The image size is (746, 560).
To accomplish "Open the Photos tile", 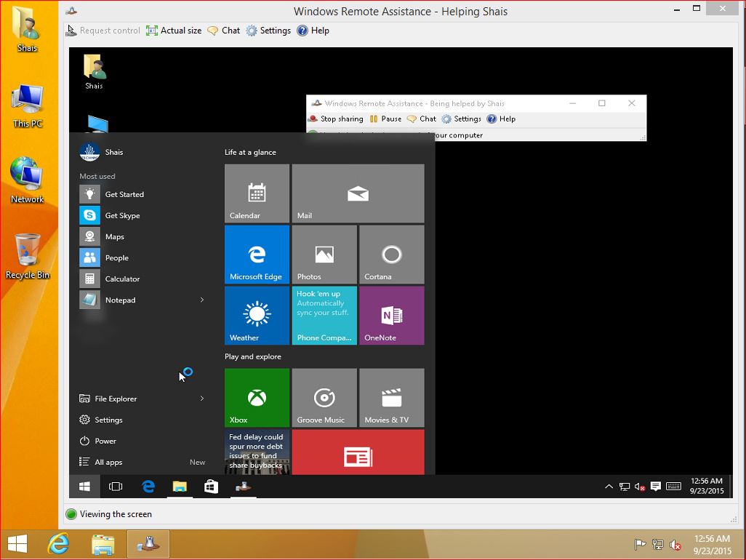I will click(324, 255).
